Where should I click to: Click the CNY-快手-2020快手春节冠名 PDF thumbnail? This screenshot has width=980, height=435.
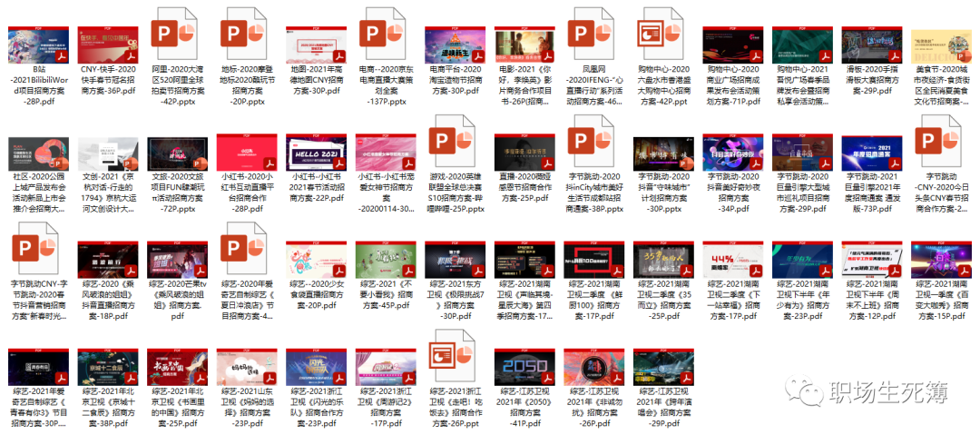point(108,45)
